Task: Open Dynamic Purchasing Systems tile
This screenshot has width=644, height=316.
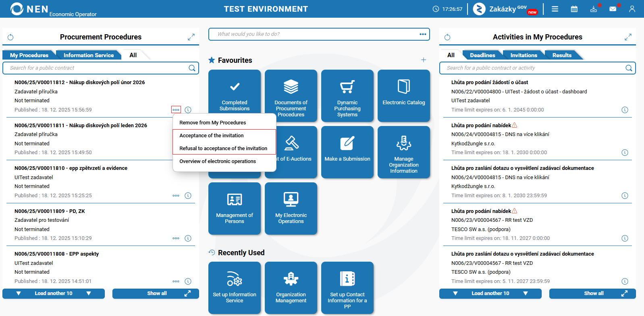Action: [x=347, y=96]
